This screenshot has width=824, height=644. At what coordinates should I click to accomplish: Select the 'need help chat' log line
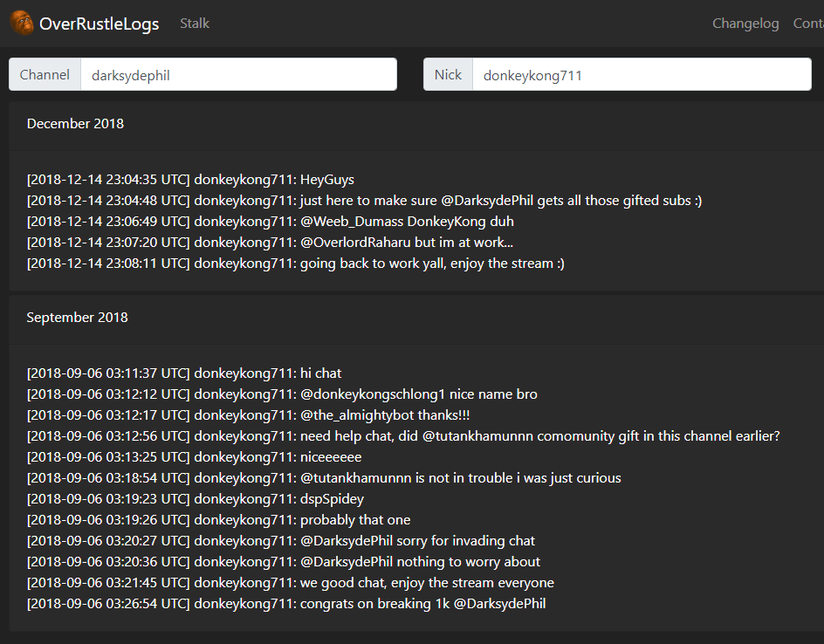(x=403, y=436)
